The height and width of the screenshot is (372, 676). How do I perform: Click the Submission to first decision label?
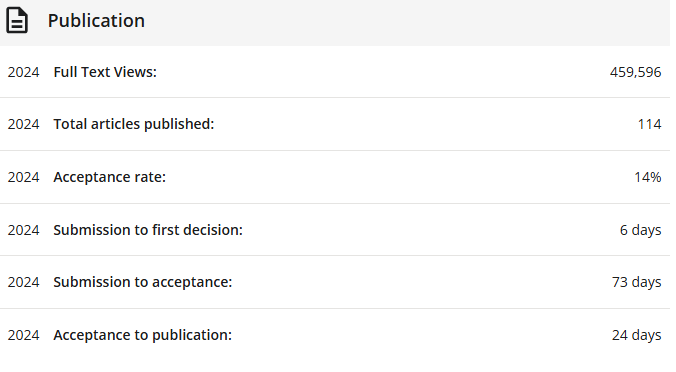148,230
